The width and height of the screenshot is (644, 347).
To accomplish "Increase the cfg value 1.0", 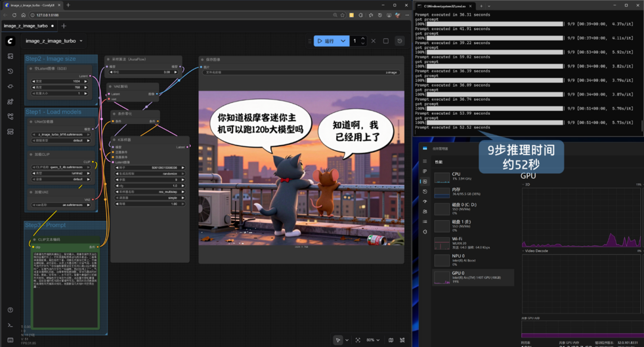I will (x=183, y=185).
